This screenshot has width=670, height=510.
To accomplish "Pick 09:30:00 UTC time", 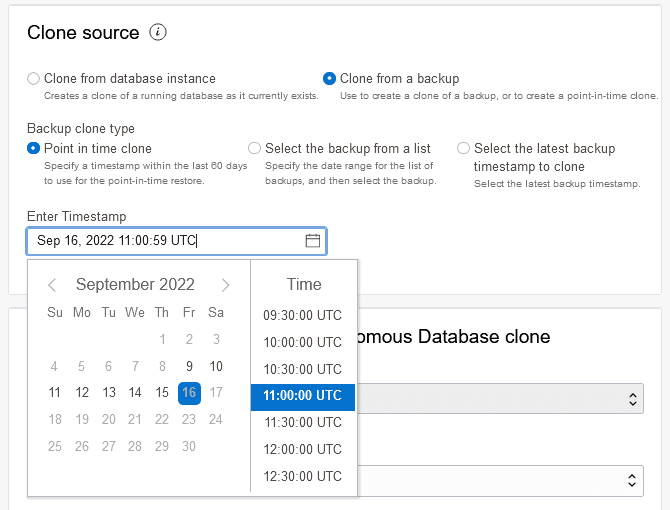I will (303, 315).
